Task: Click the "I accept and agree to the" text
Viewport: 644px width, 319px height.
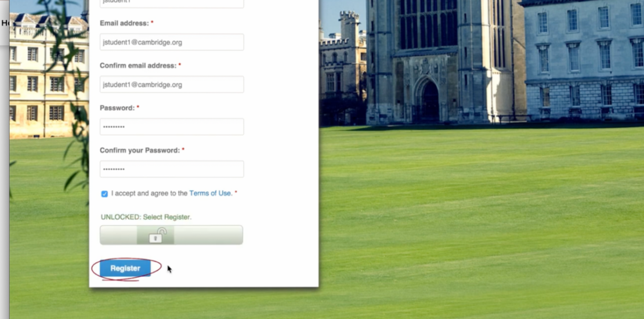Action: [150, 193]
